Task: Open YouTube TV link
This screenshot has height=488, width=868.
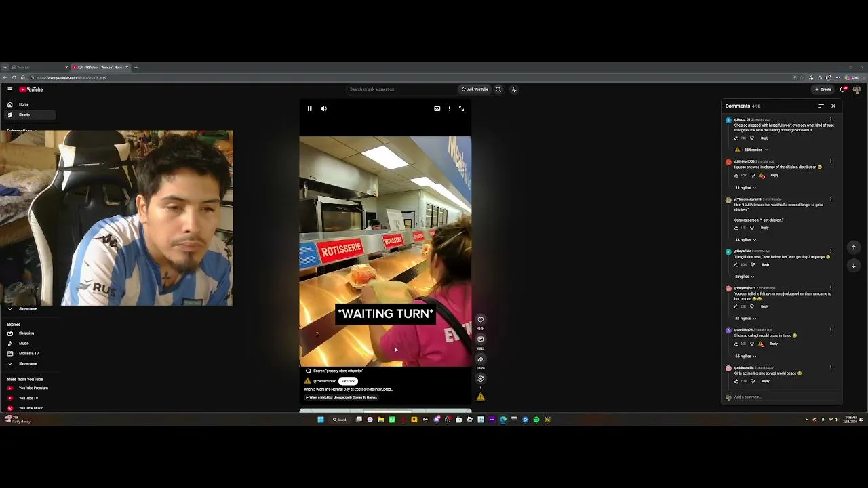Action: coord(30,399)
